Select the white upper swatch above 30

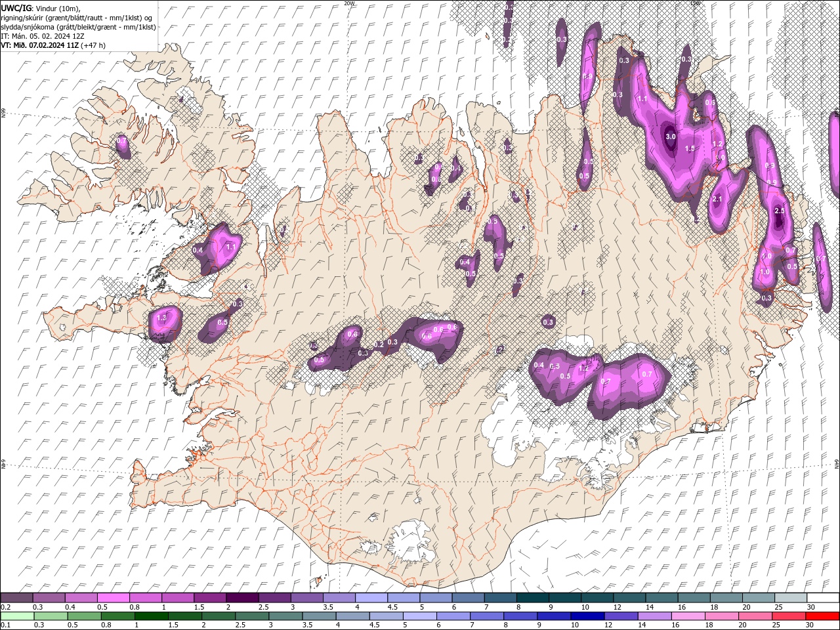pos(823,598)
